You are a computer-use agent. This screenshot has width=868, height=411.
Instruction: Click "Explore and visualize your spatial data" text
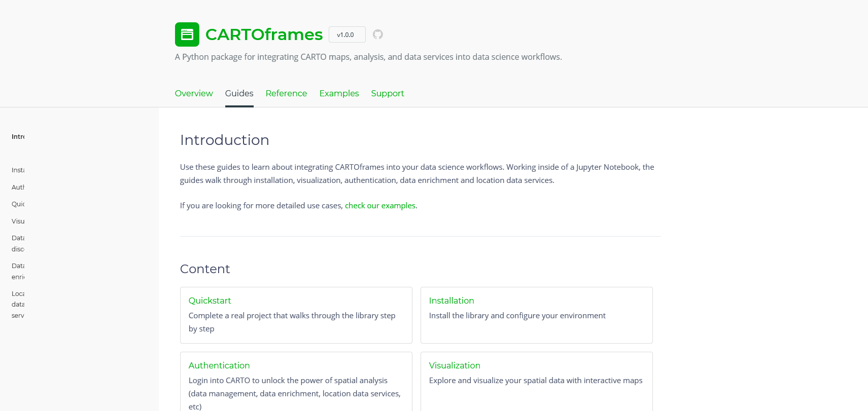point(536,381)
